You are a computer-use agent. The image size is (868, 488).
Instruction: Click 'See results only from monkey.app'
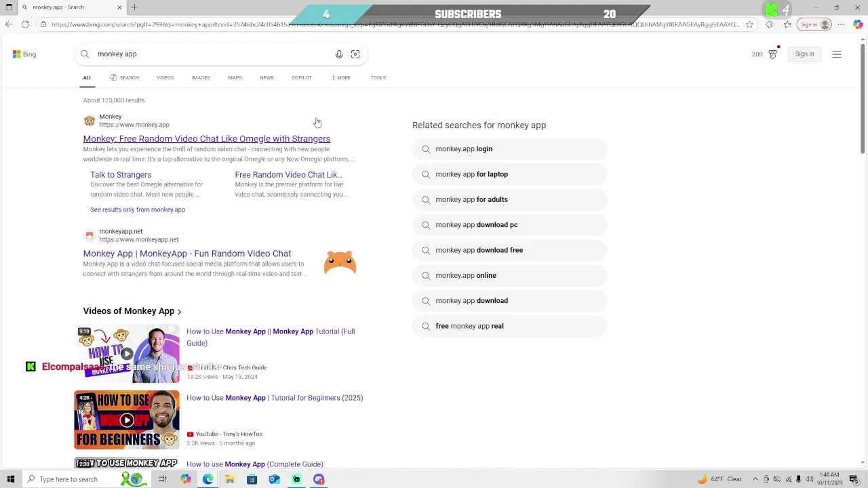(138, 210)
